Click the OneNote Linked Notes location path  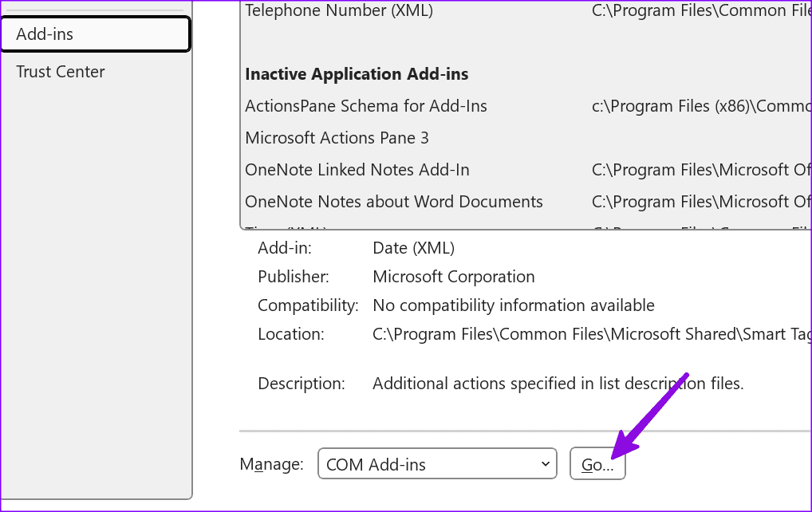701,170
